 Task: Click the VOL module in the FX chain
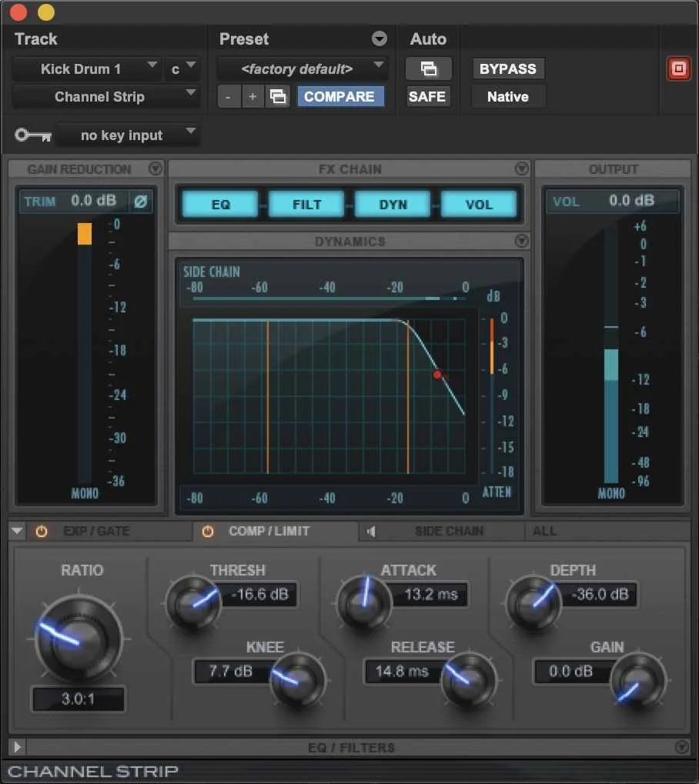480,205
